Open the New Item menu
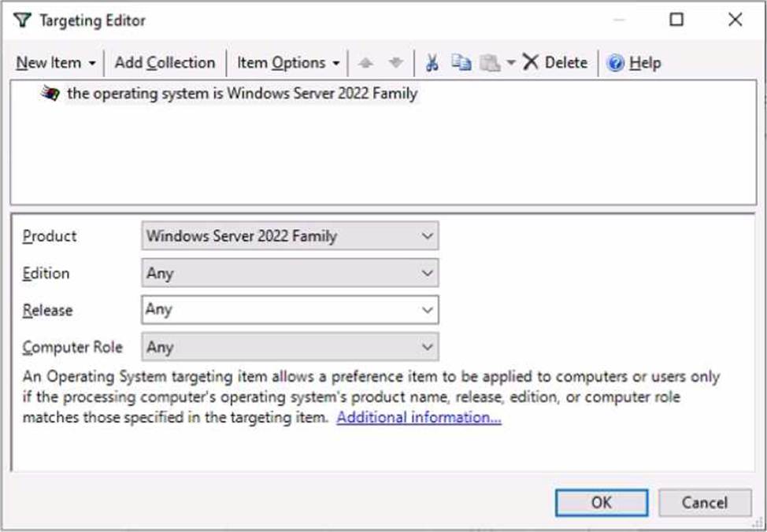 pyautogui.click(x=56, y=63)
